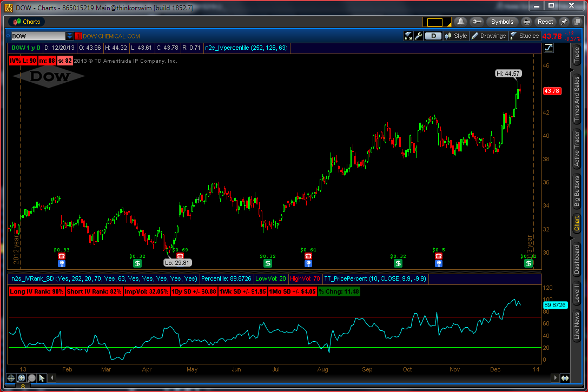Open the Dashboard sidebar tab
The width and height of the screenshot is (588, 392).
click(577, 260)
